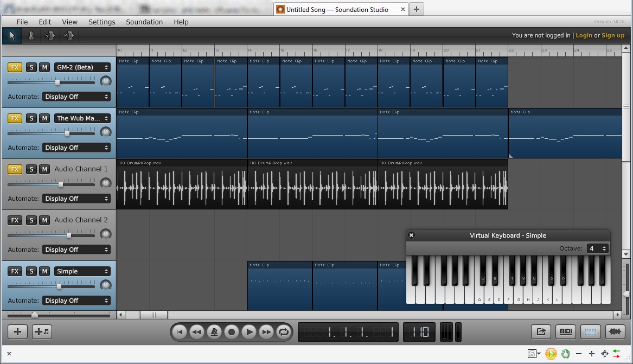Open GM-2 (Beta) instrument dropdown
Viewport: 633px width, 364px height.
coord(82,67)
